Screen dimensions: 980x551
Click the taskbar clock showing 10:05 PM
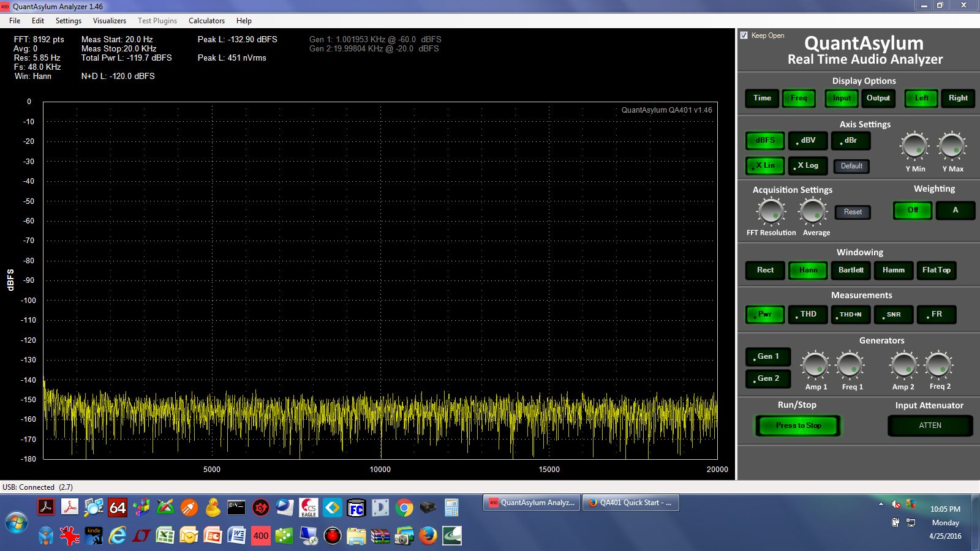click(x=945, y=509)
